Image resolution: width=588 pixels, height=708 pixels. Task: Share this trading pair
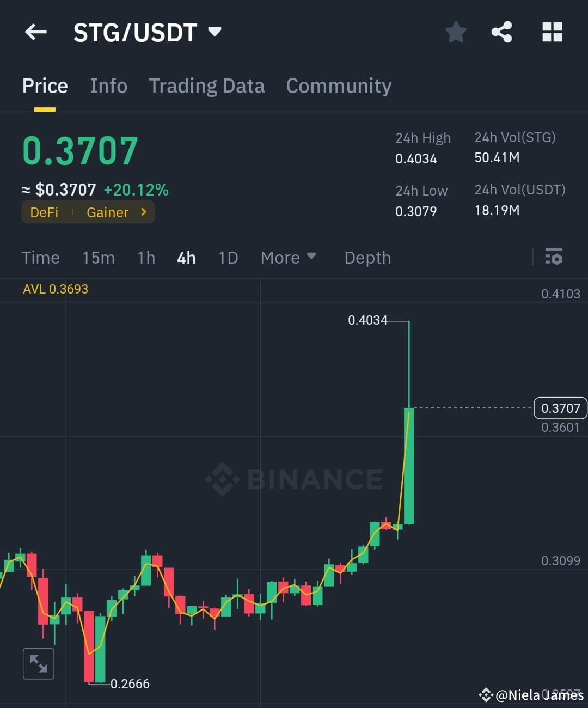pos(501,32)
